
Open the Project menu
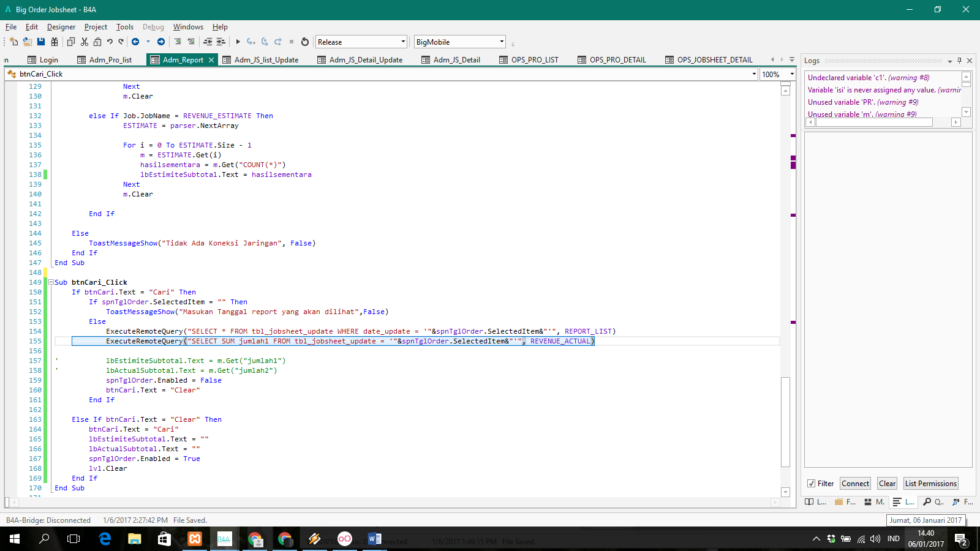(x=96, y=27)
